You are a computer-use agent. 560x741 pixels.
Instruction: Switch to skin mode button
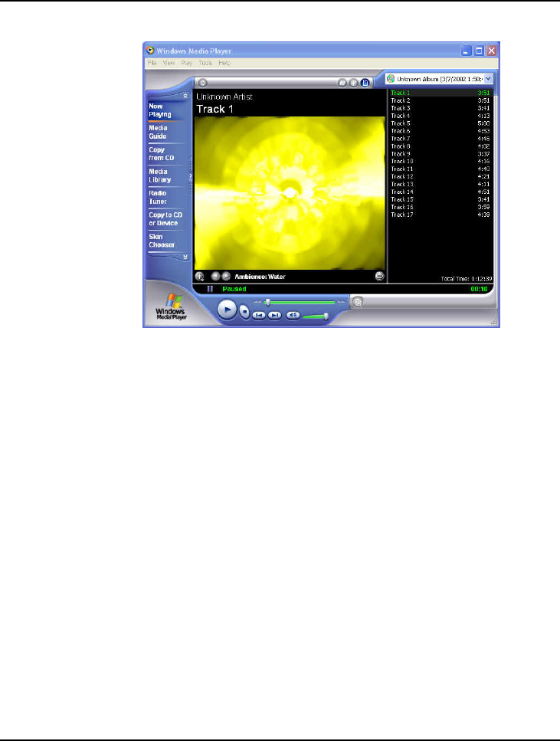tap(358, 301)
